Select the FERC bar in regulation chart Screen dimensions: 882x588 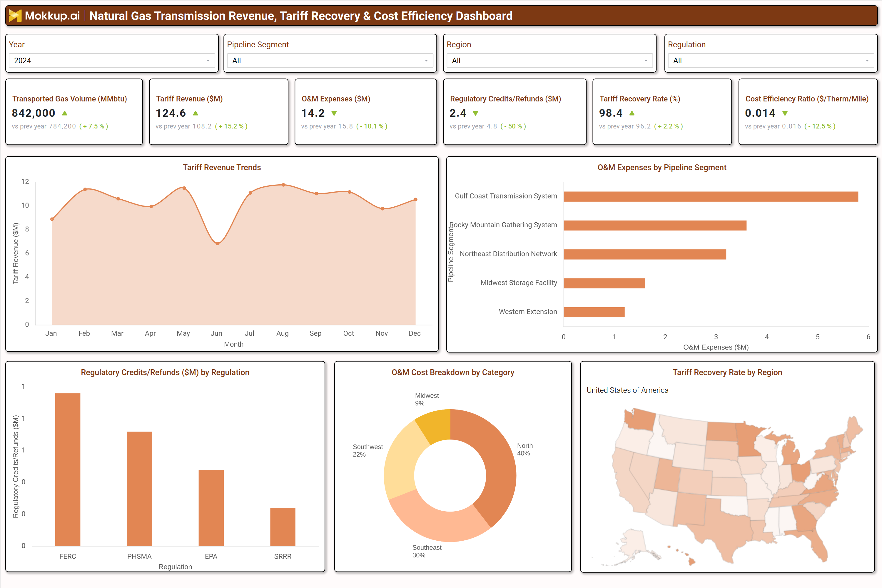click(68, 470)
